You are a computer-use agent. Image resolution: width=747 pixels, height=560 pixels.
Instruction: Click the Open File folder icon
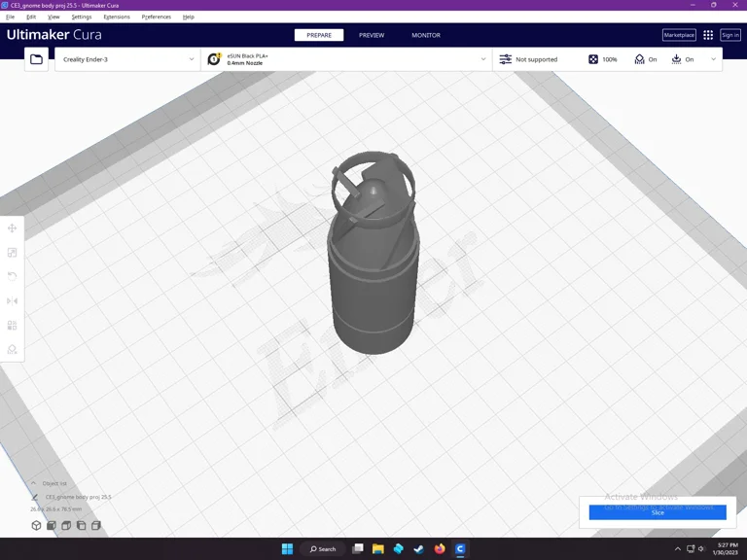pos(36,59)
